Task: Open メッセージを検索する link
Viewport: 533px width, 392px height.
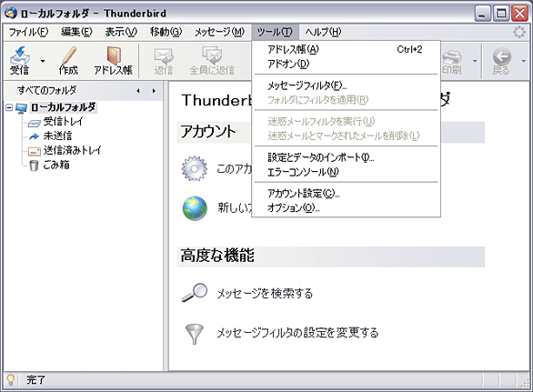Action: pos(265,294)
